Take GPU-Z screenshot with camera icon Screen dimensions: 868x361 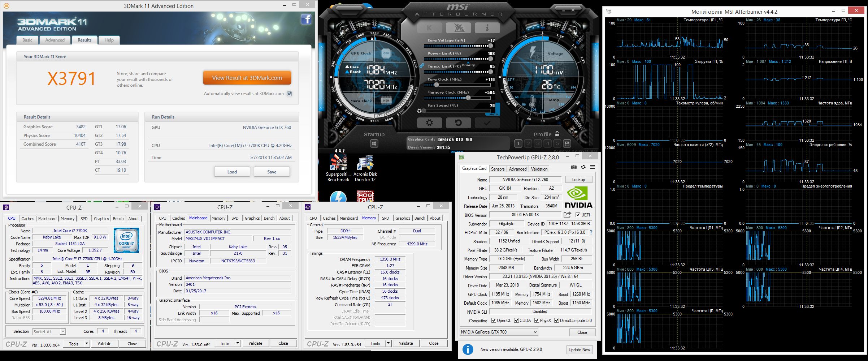click(574, 167)
